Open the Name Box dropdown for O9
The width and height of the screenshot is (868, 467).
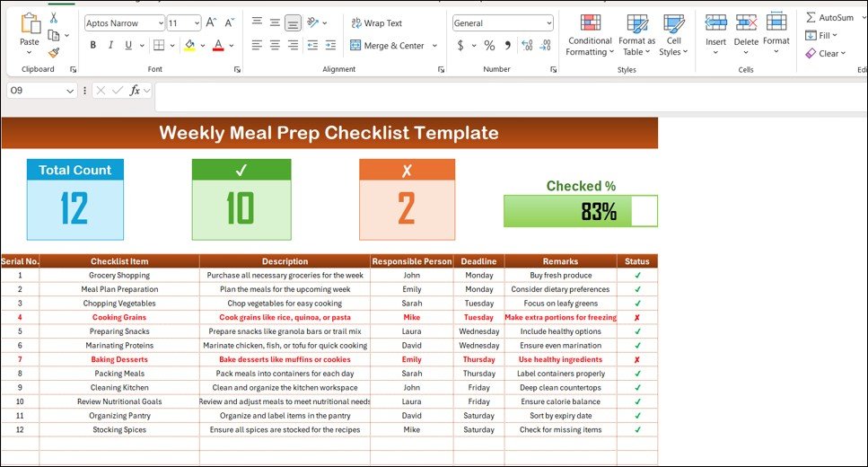pos(70,91)
